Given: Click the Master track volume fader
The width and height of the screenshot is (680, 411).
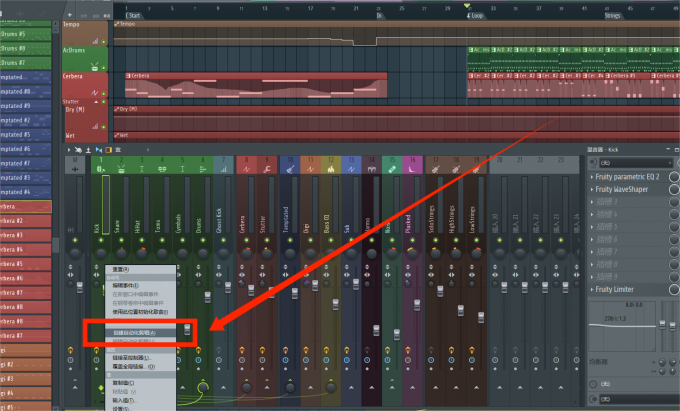Looking at the screenshot, I should pyautogui.click(x=80, y=287).
